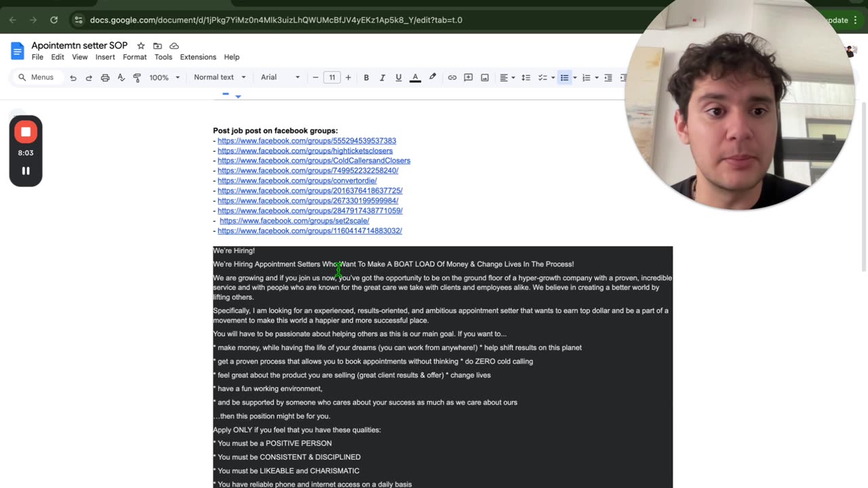The height and width of the screenshot is (488, 868).
Task: Redo the last edit
Action: [89, 77]
